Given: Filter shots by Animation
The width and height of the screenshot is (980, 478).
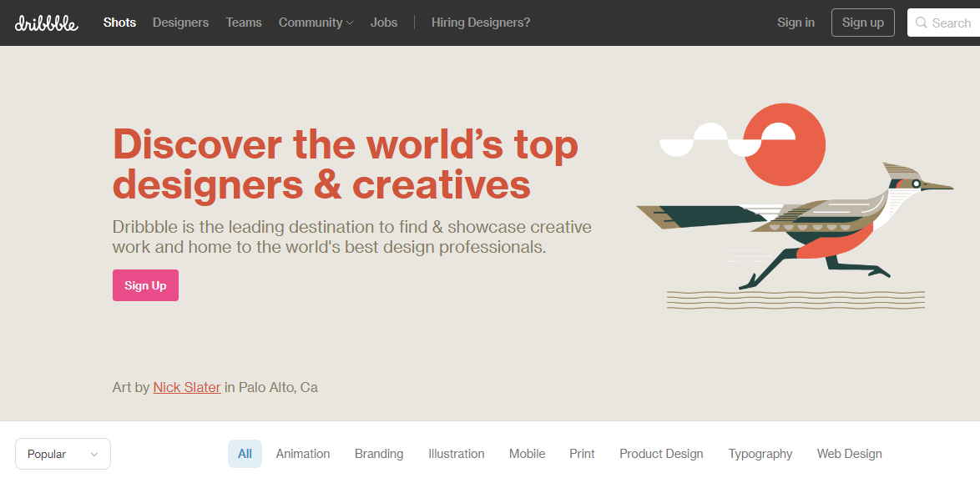Looking at the screenshot, I should tap(303, 454).
